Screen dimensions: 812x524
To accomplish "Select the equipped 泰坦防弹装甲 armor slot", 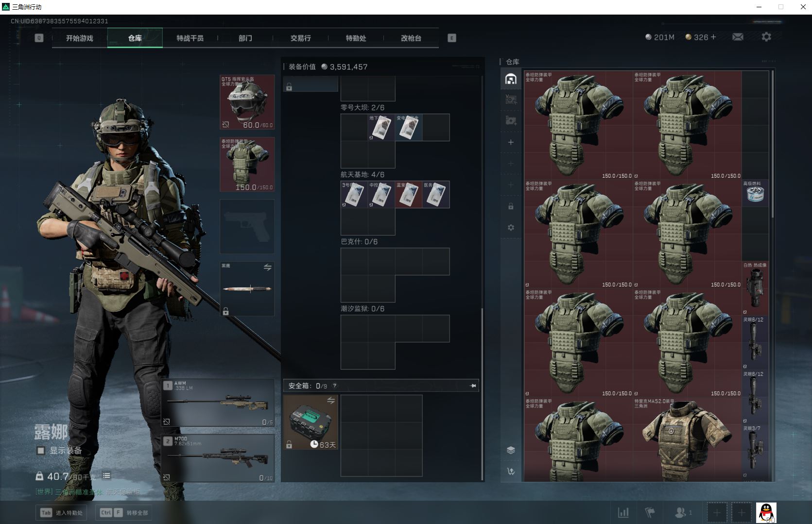I will pyautogui.click(x=247, y=164).
